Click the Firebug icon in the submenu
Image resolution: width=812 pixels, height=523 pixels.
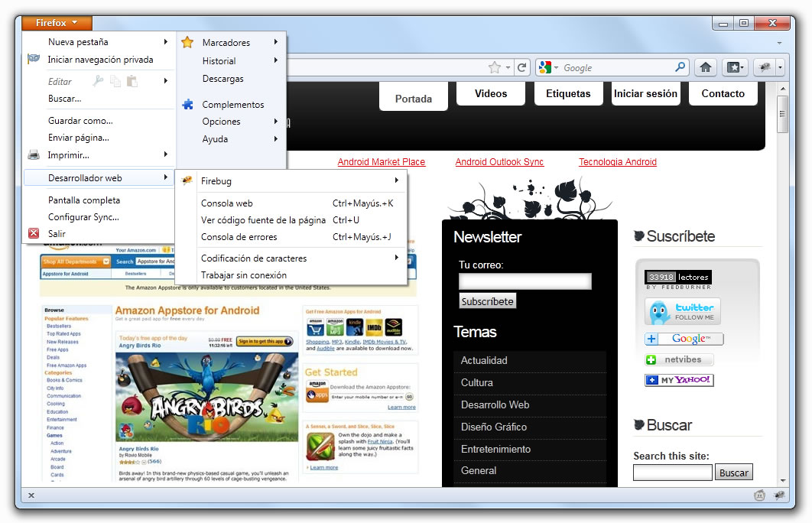[187, 180]
